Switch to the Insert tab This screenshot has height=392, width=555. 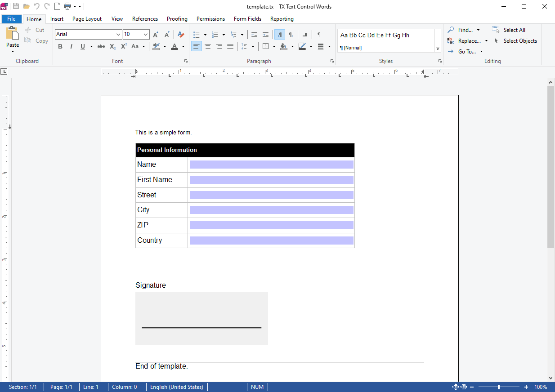(57, 19)
